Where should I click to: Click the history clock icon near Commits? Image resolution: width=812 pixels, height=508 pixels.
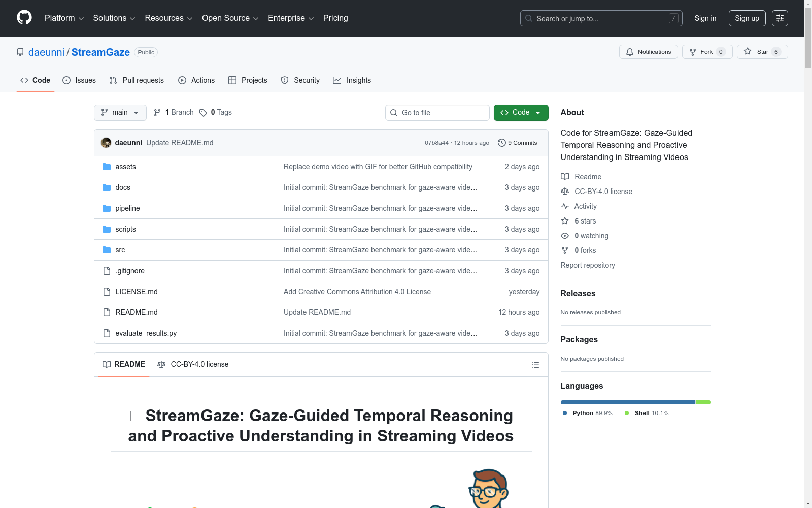pyautogui.click(x=502, y=143)
